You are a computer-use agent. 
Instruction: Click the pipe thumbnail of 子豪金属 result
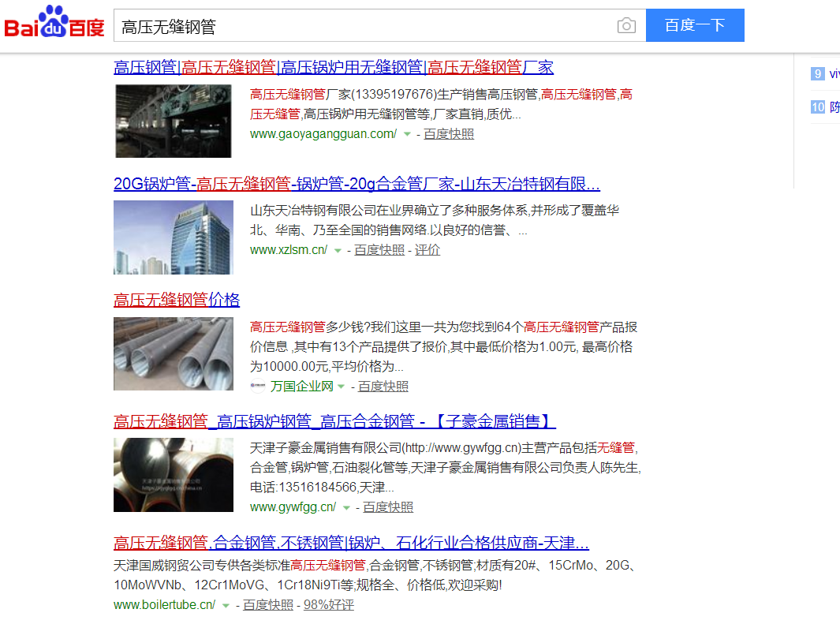[174, 475]
